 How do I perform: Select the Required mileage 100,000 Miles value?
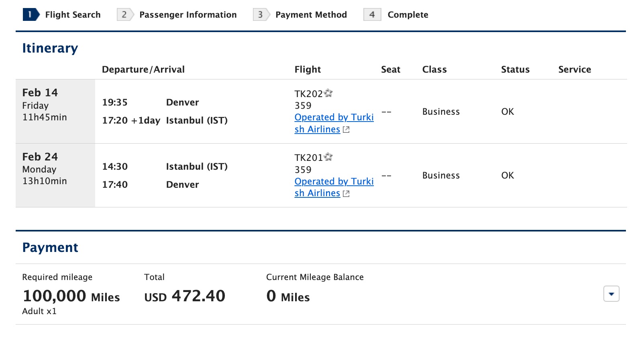[71, 296]
